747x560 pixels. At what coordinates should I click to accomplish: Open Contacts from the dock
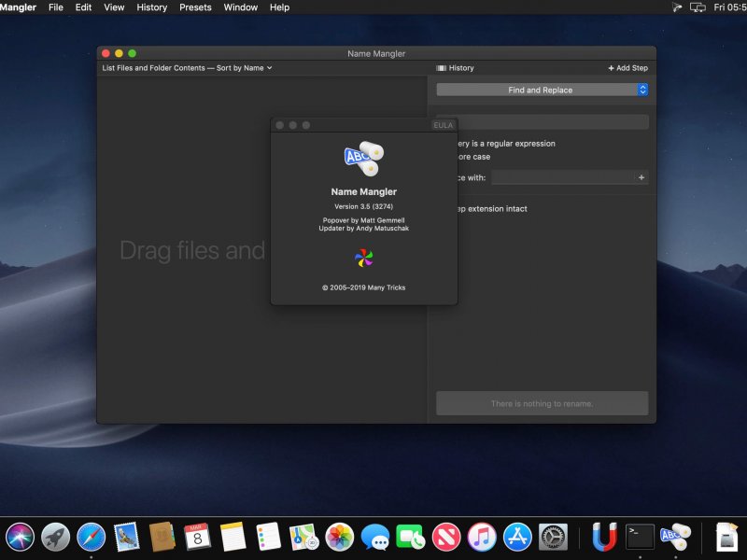click(x=162, y=537)
